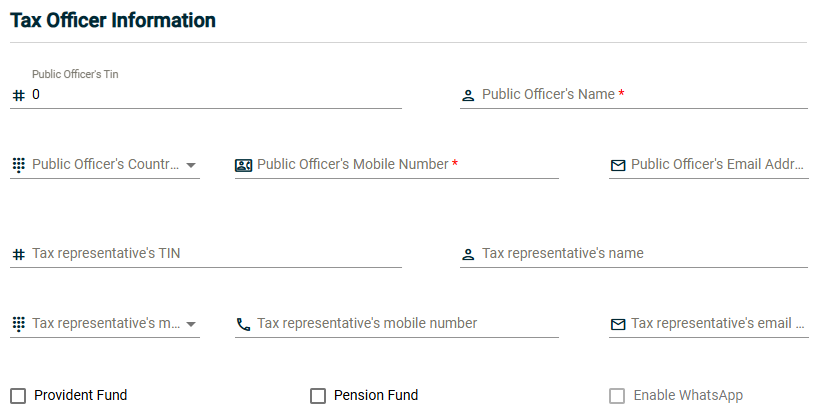
Task: Select the Public Officer's Mobile Number field
Action: pyautogui.click(x=400, y=165)
